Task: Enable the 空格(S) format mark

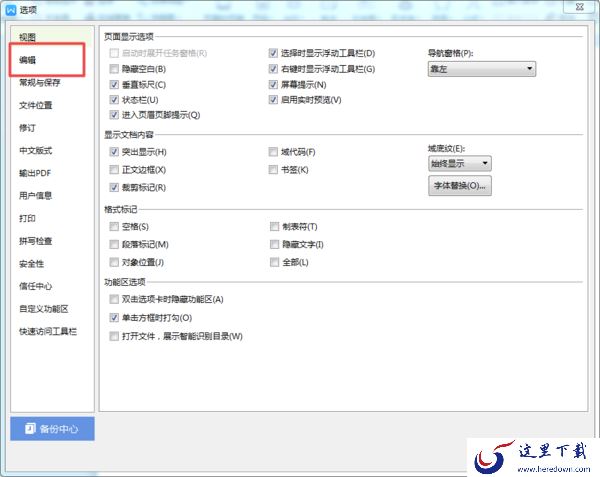Action: pos(114,226)
